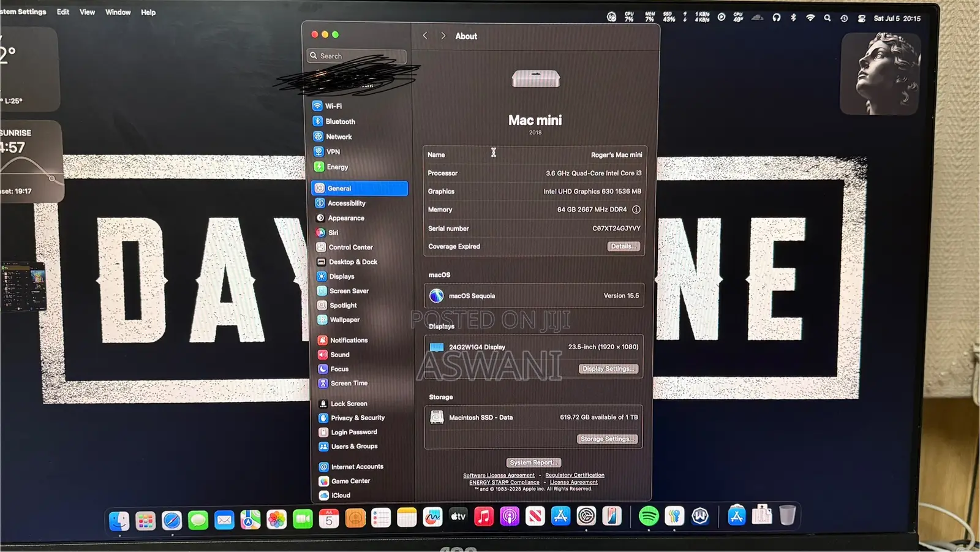Open the Edit menu

pos(63,12)
